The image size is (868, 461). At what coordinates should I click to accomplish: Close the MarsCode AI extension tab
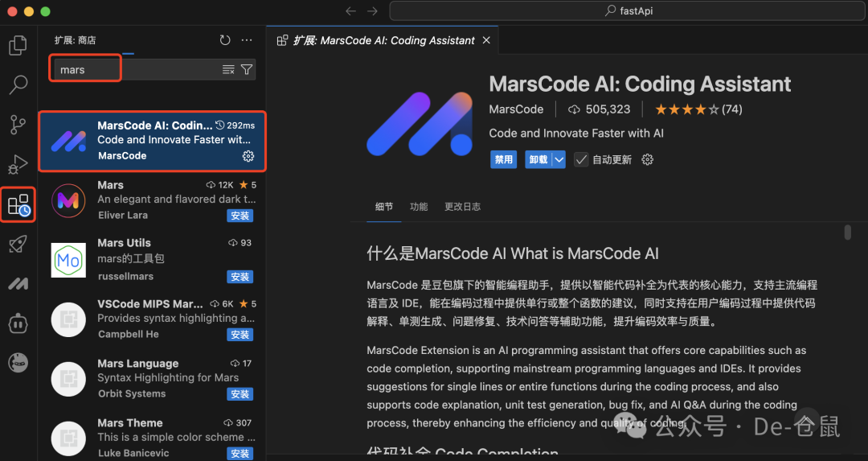(486, 40)
